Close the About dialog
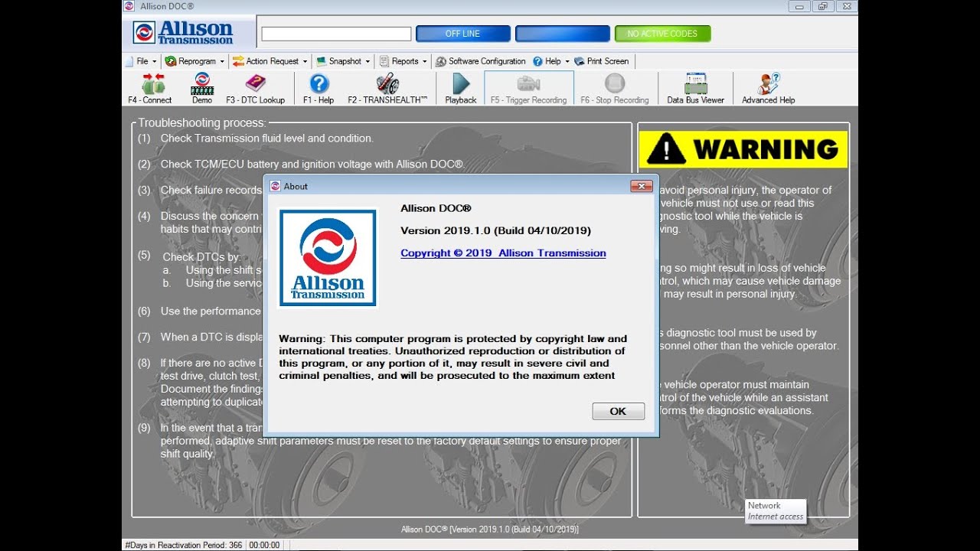The image size is (980, 551). pos(641,186)
